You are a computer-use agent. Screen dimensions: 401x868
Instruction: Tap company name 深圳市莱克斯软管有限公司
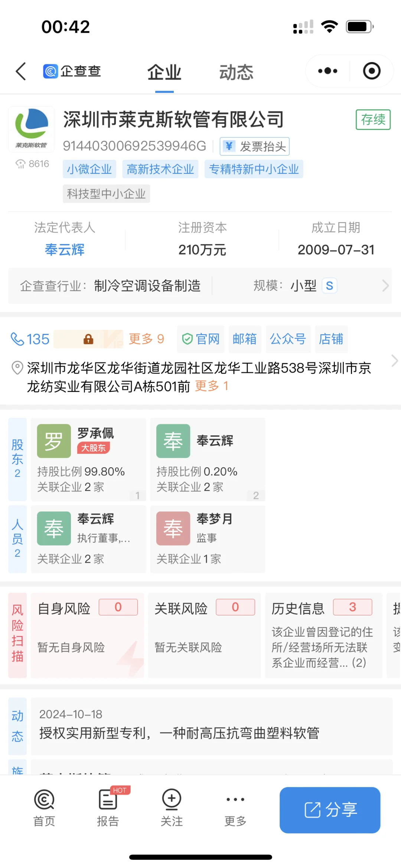pyautogui.click(x=174, y=119)
